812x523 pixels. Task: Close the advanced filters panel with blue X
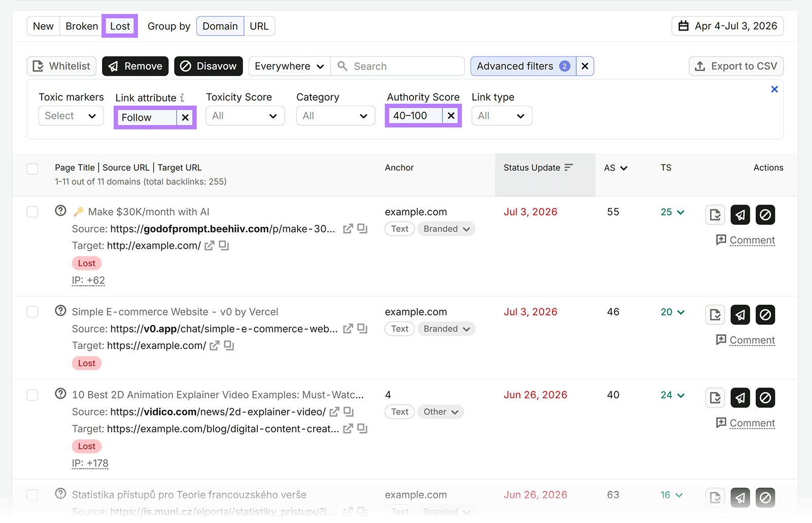click(x=774, y=89)
